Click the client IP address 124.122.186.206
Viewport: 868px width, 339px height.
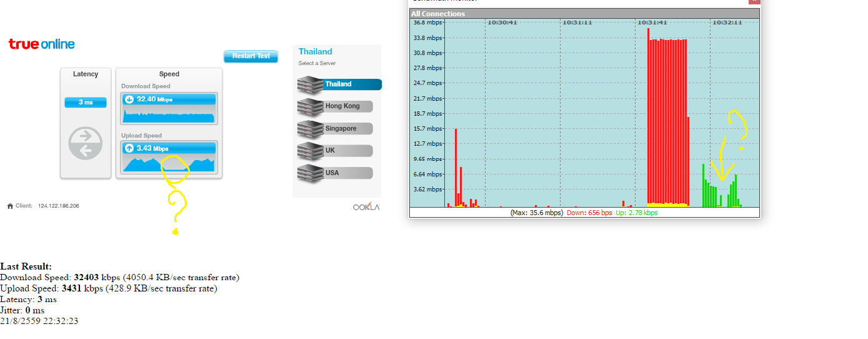[59, 206]
